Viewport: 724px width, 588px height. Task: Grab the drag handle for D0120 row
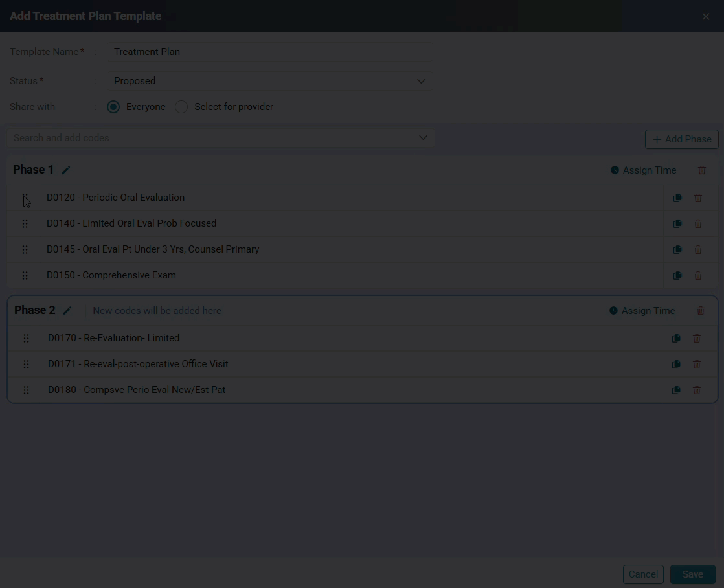pos(25,198)
